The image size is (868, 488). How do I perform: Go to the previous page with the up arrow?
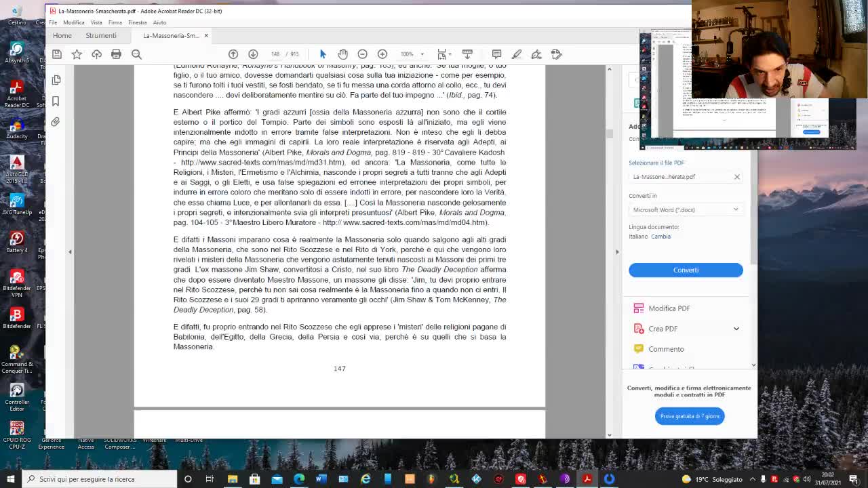coord(233,54)
